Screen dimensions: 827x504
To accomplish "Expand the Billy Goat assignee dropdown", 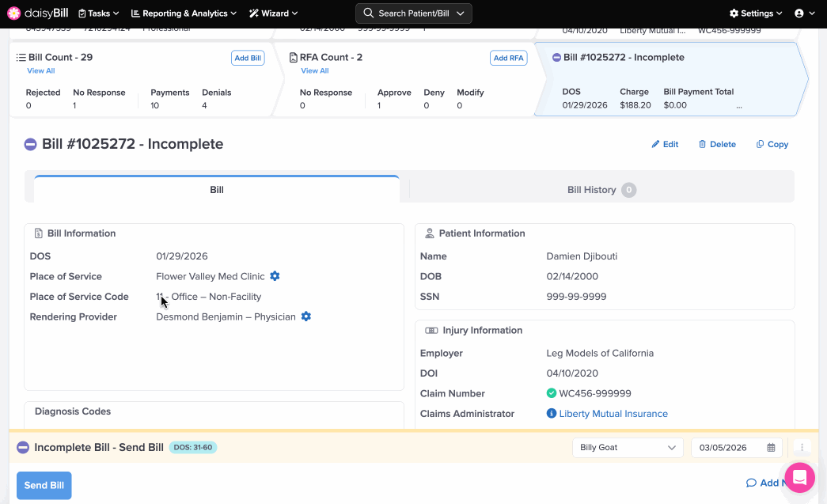I will pos(628,448).
